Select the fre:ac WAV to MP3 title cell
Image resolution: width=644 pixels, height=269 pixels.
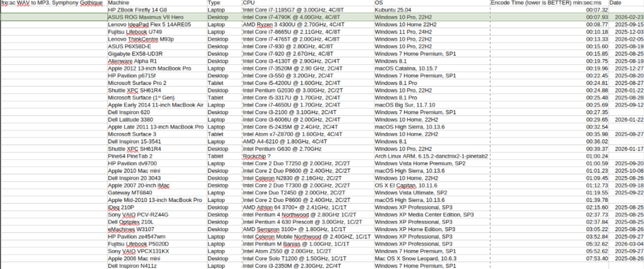[52, 3]
